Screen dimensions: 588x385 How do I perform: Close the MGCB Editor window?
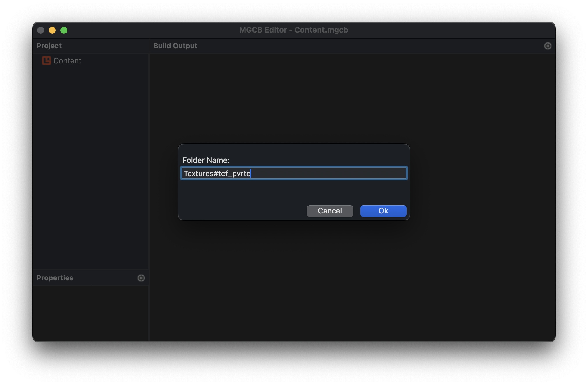[41, 30]
